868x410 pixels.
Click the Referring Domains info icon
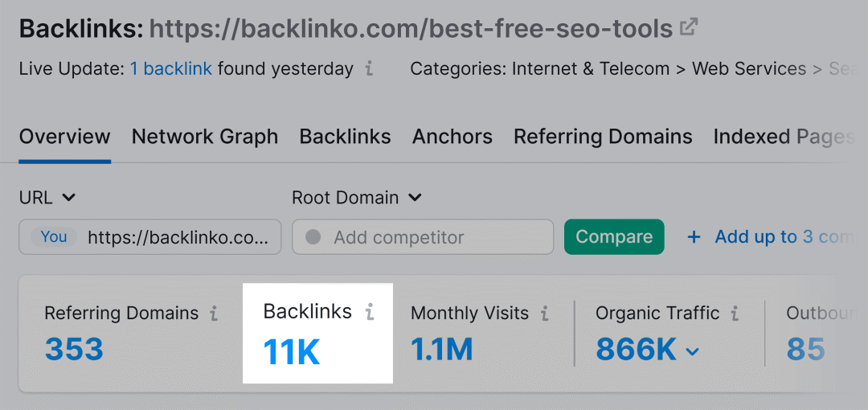(x=214, y=314)
